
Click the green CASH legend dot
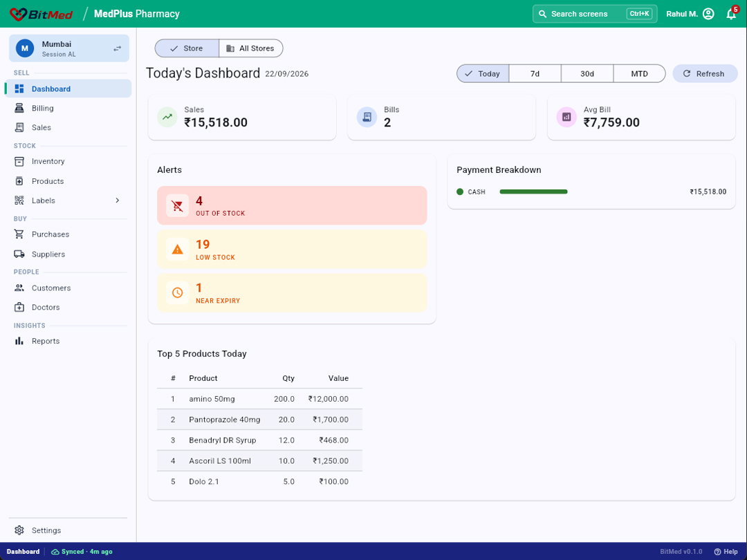click(x=460, y=192)
